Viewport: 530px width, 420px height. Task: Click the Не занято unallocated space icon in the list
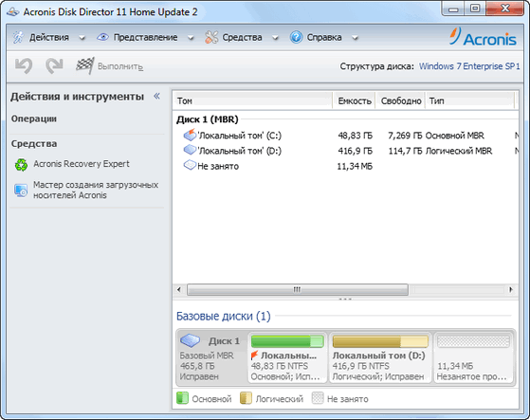coord(190,165)
